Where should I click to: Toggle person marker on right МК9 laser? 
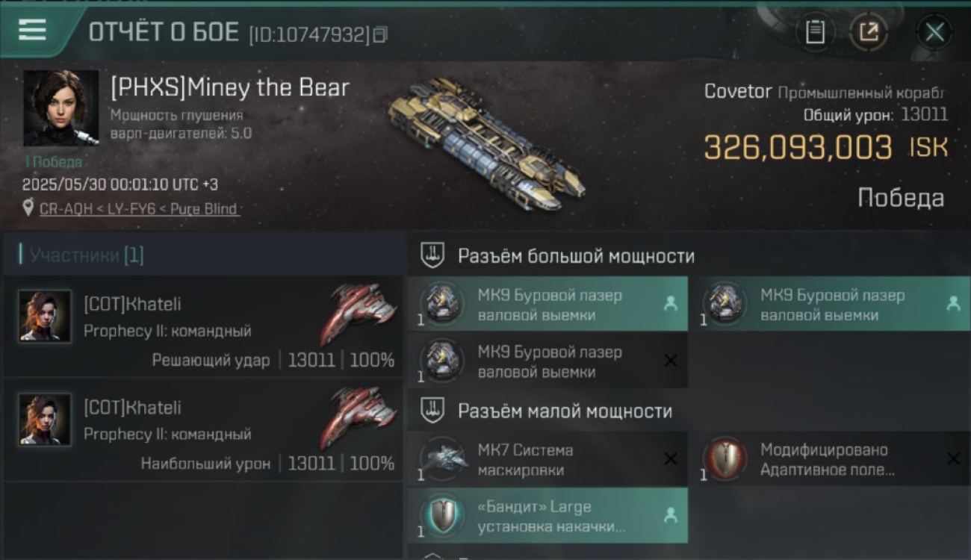coord(952,303)
